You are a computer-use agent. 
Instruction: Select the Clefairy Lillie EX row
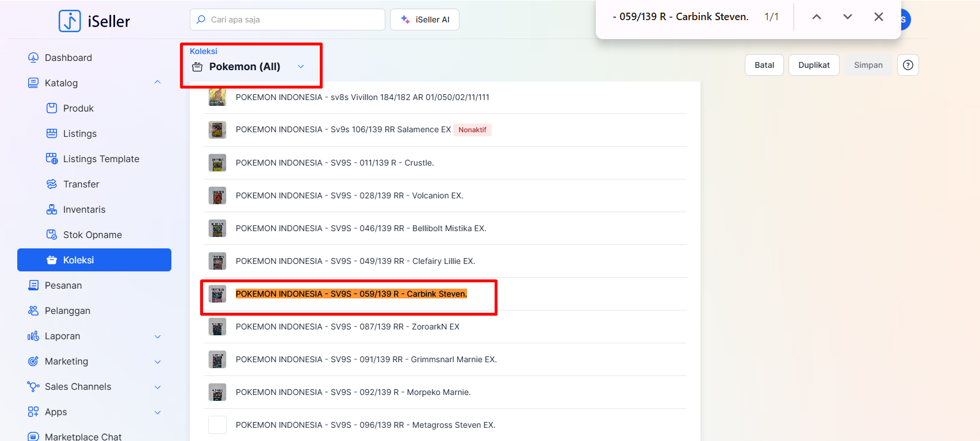coord(445,261)
